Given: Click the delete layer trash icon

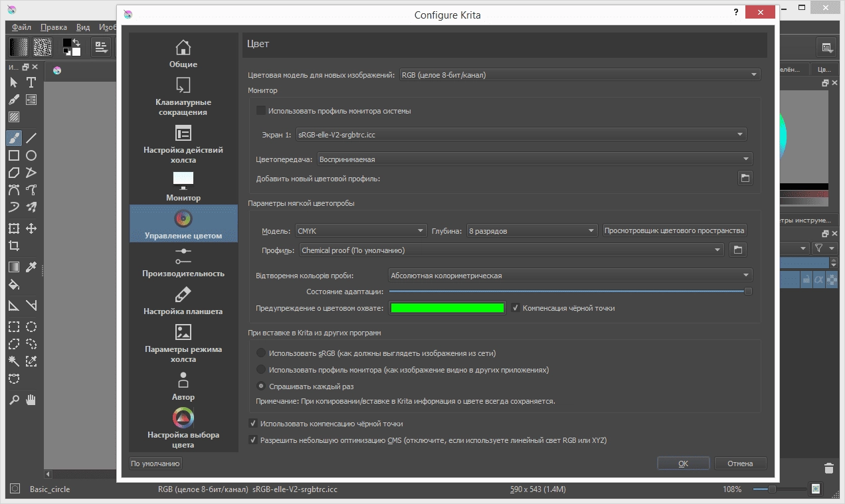Looking at the screenshot, I should [x=828, y=467].
